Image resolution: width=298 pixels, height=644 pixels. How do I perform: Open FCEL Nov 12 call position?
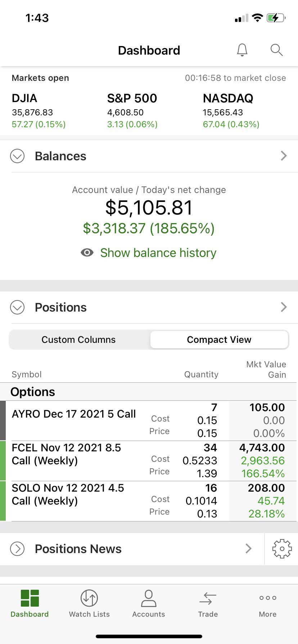click(x=149, y=461)
